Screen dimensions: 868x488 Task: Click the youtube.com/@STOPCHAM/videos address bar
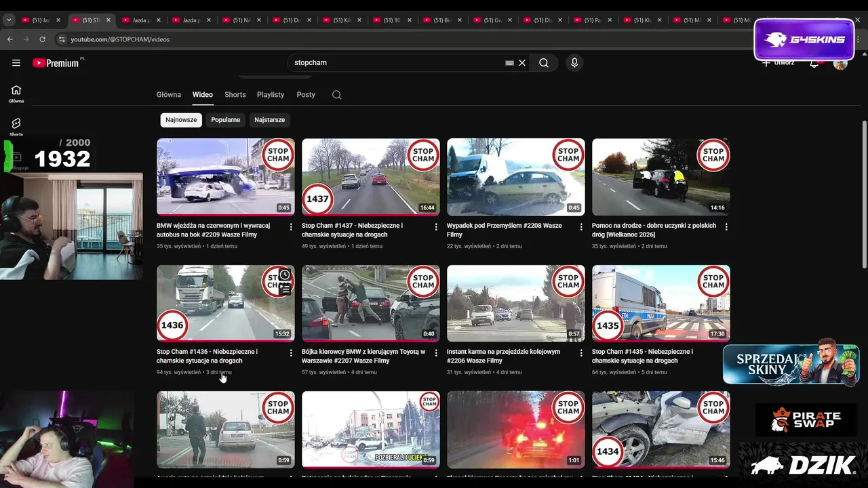coord(120,39)
